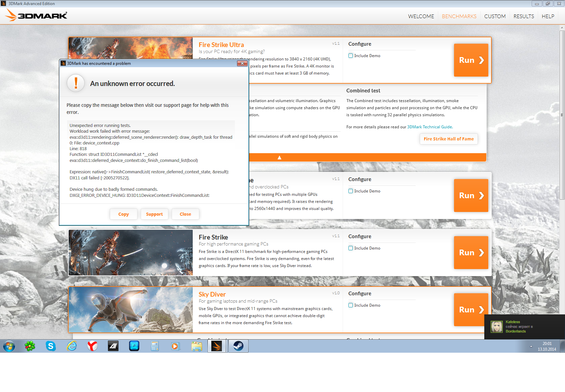
Task: Click the 3DMark icon in the title bar
Action: [x=4, y=4]
